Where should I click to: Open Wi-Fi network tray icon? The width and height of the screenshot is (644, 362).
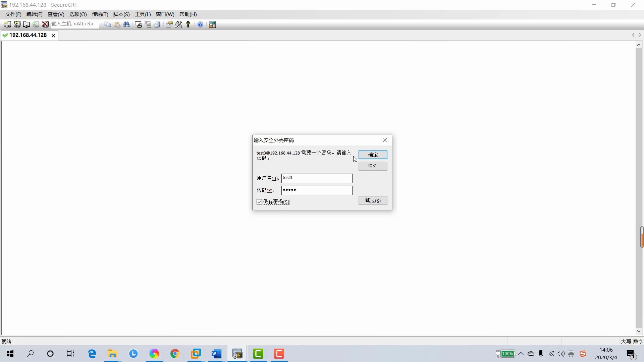pos(551,354)
